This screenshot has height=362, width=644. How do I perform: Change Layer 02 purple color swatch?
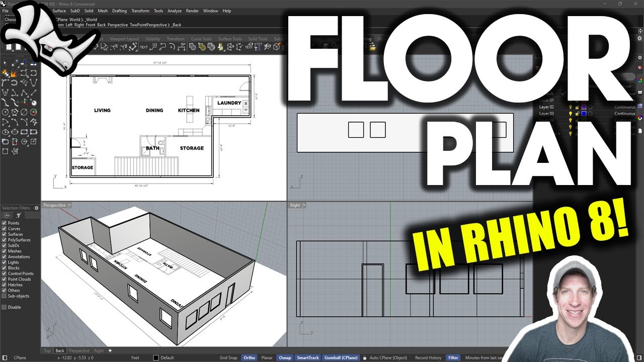[x=584, y=107]
